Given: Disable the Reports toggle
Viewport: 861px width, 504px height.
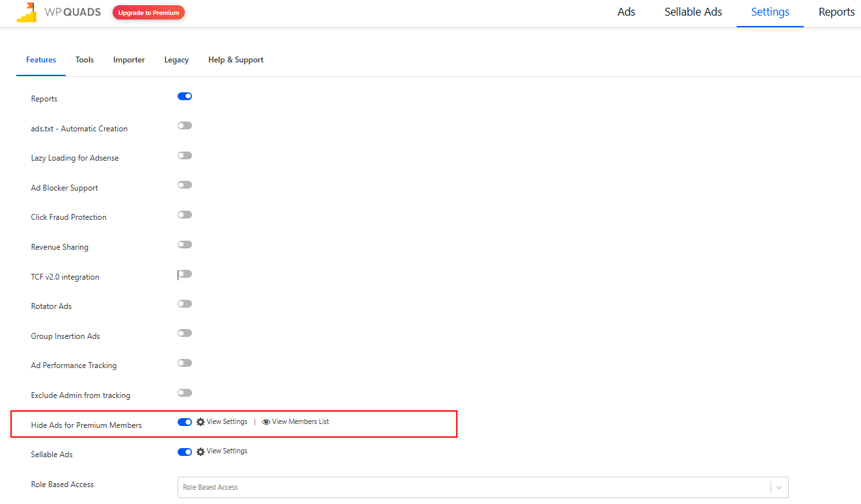Looking at the screenshot, I should [x=185, y=96].
